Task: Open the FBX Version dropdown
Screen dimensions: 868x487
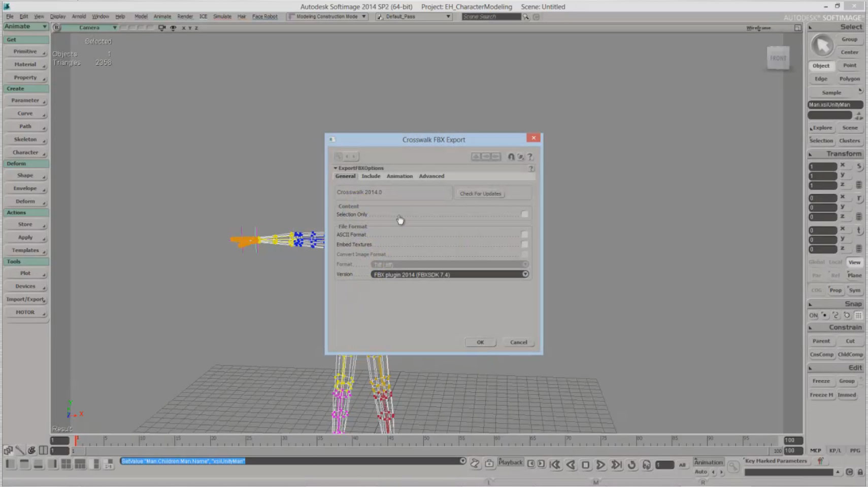Action: tap(450, 274)
